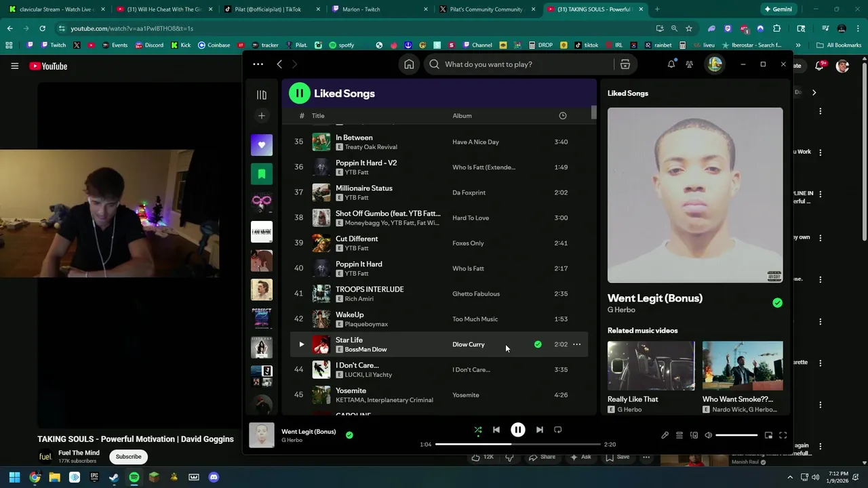Pause playback in bottom player bar
The image size is (868, 488).
click(518, 430)
